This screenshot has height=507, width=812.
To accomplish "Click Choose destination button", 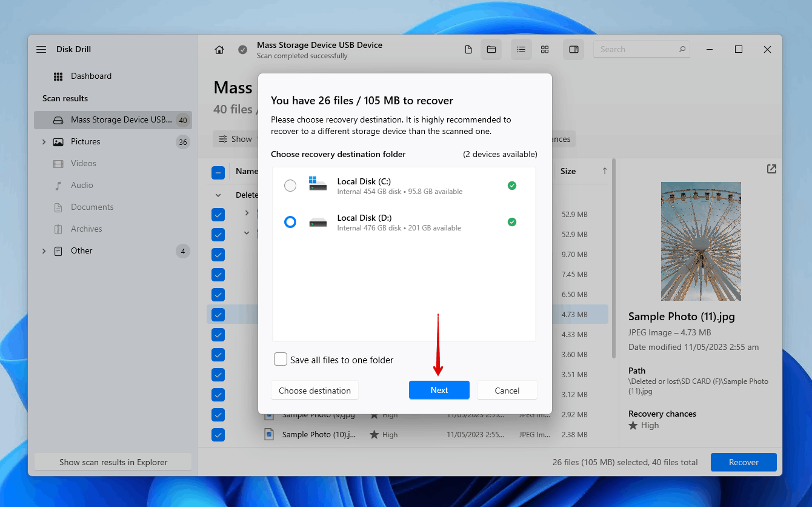I will tap(314, 390).
